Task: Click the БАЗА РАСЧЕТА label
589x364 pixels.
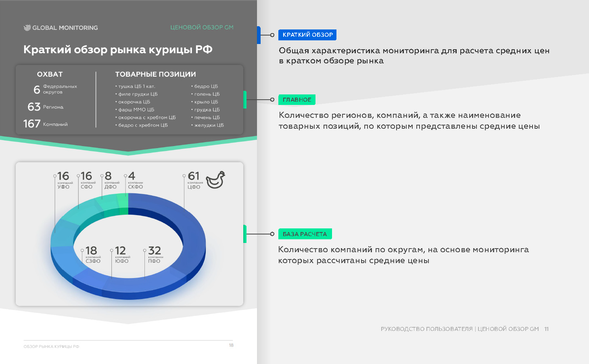Action: (305, 234)
